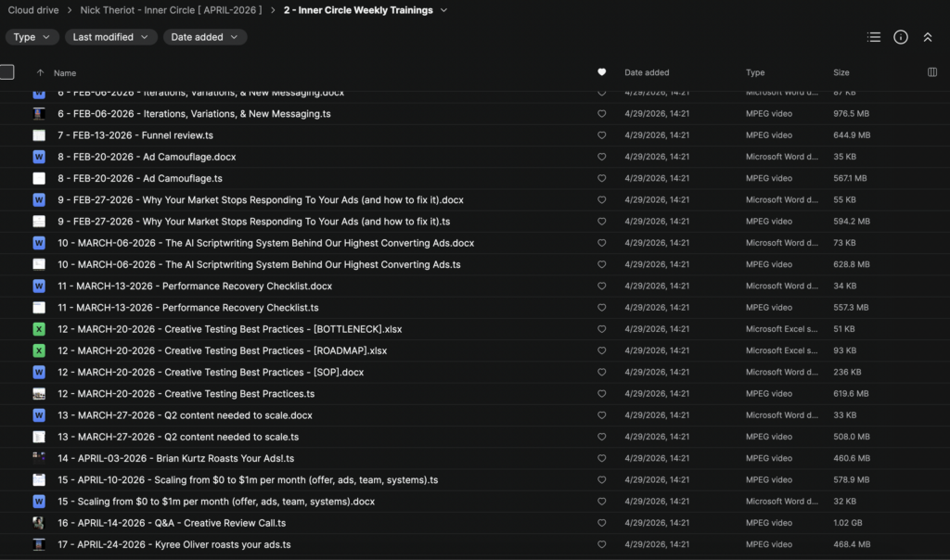This screenshot has height=560, width=950.
Task: Sort by Type column header
Action: pyautogui.click(x=755, y=72)
